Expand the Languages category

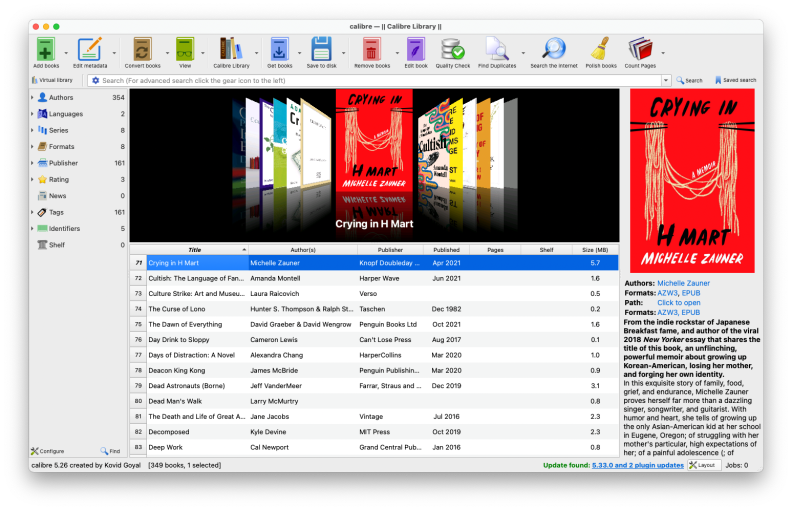tap(32, 114)
